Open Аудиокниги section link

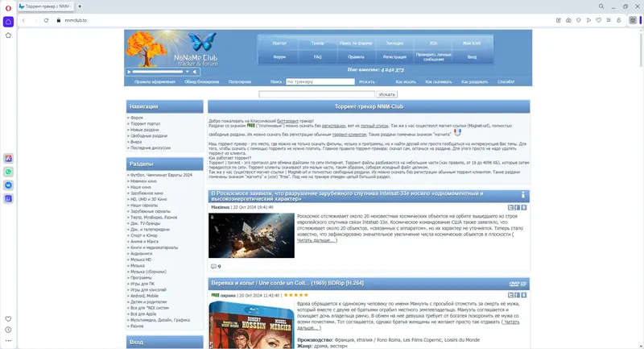[x=142, y=254]
